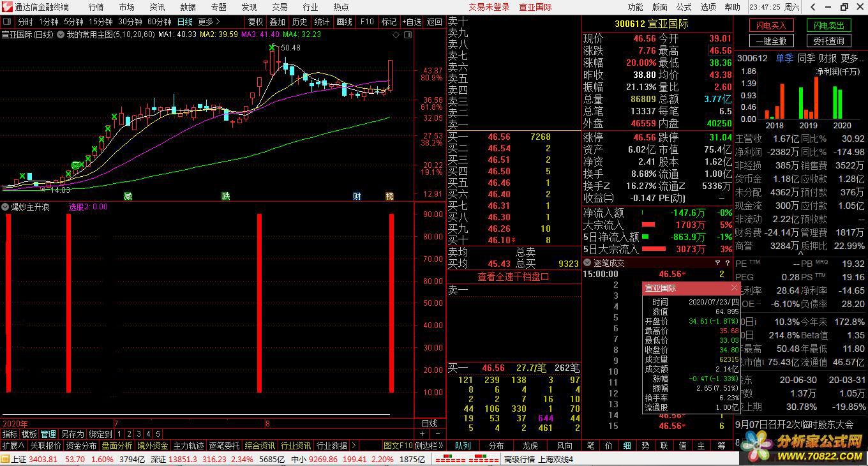Click the 榜 event marker on the chart
This screenshot has width=868, height=466.
[x=389, y=196]
